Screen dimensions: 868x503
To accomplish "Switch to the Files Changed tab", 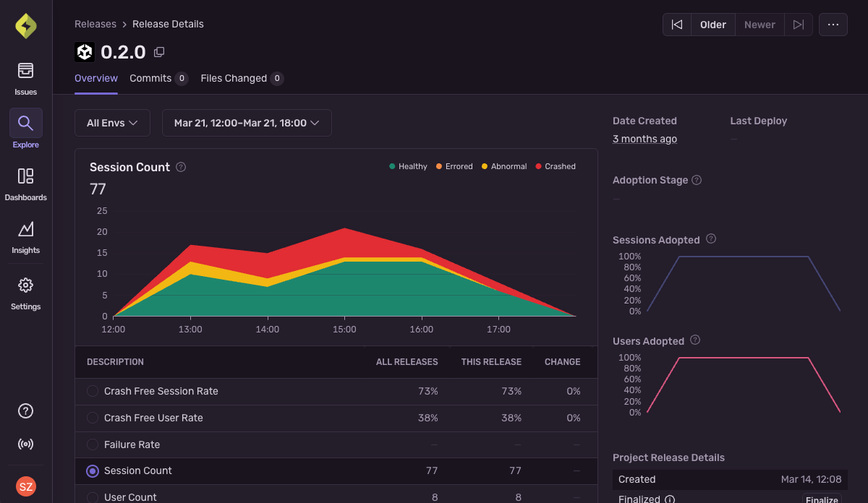I will [234, 77].
